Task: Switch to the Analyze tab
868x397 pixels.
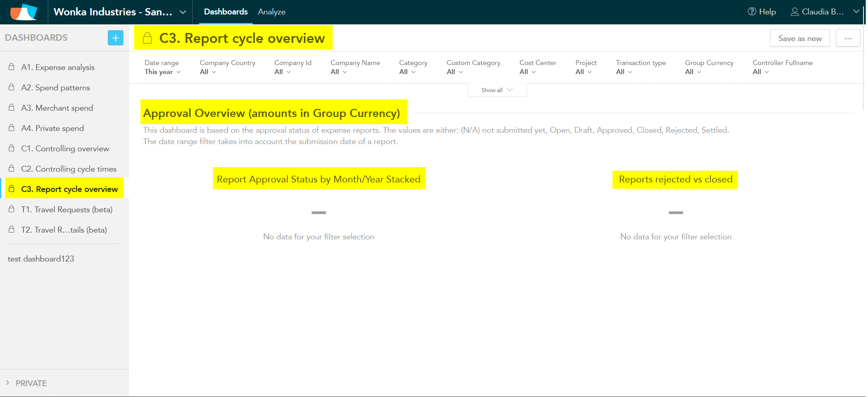Action: pos(272,12)
